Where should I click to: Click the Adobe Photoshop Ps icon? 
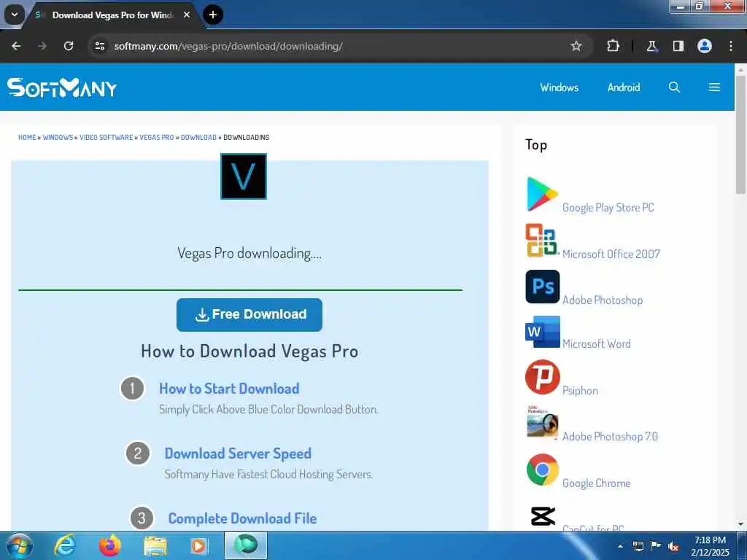[x=542, y=287]
